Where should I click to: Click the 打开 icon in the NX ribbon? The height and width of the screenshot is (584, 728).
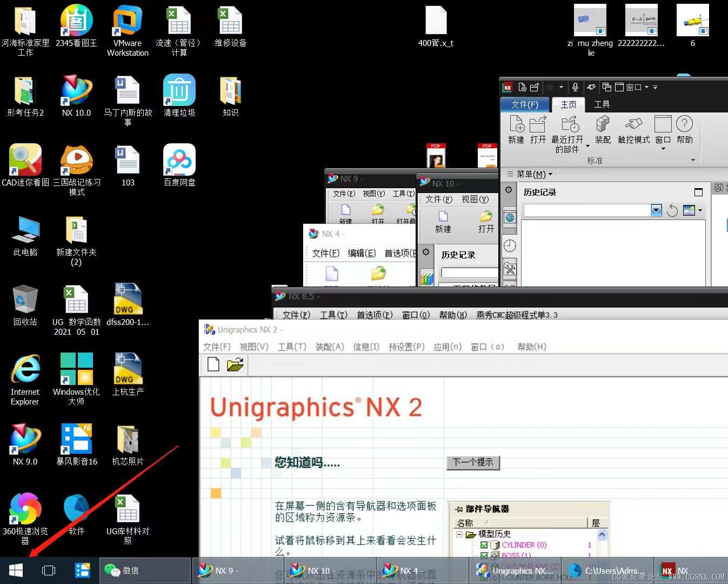coord(538,124)
